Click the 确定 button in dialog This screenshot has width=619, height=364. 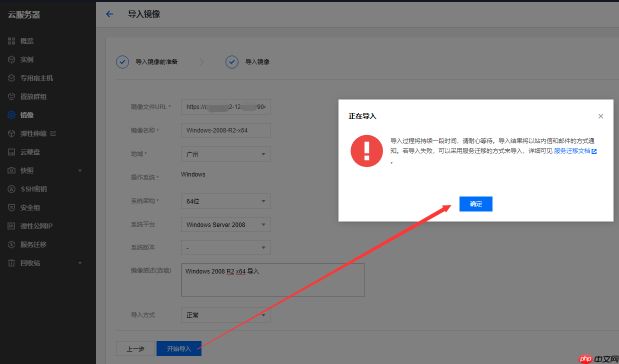475,204
